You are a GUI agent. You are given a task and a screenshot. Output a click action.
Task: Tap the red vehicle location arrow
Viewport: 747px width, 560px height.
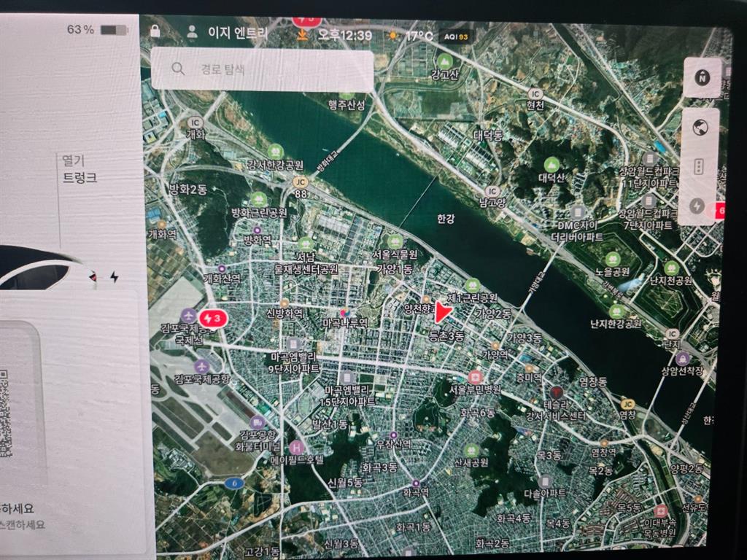tap(442, 312)
